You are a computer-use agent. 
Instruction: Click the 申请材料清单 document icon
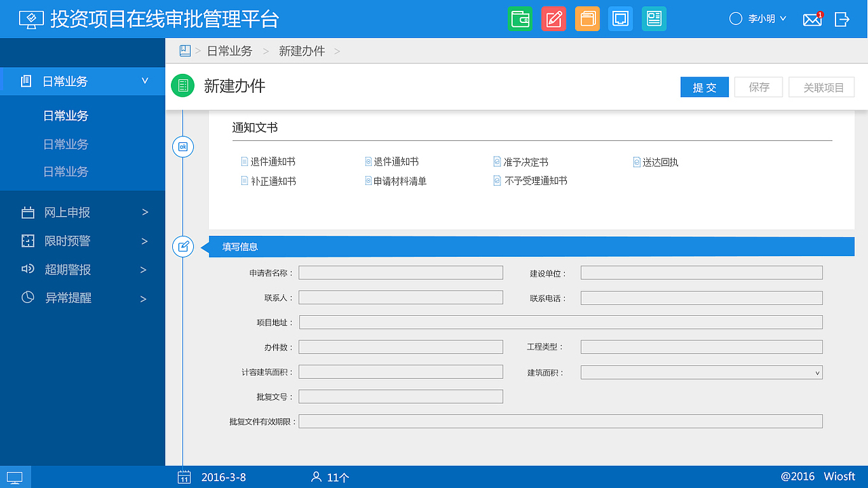368,181
